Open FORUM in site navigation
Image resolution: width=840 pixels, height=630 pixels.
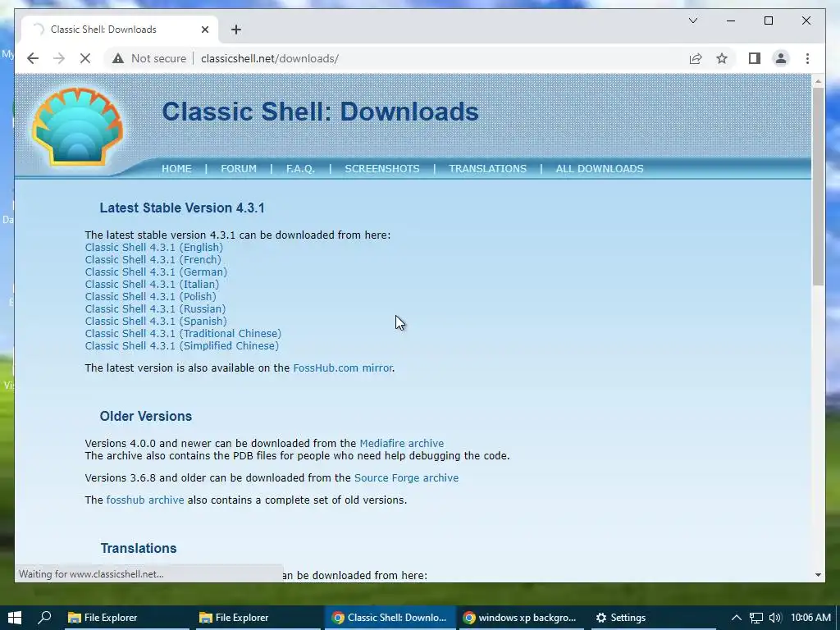[239, 169]
